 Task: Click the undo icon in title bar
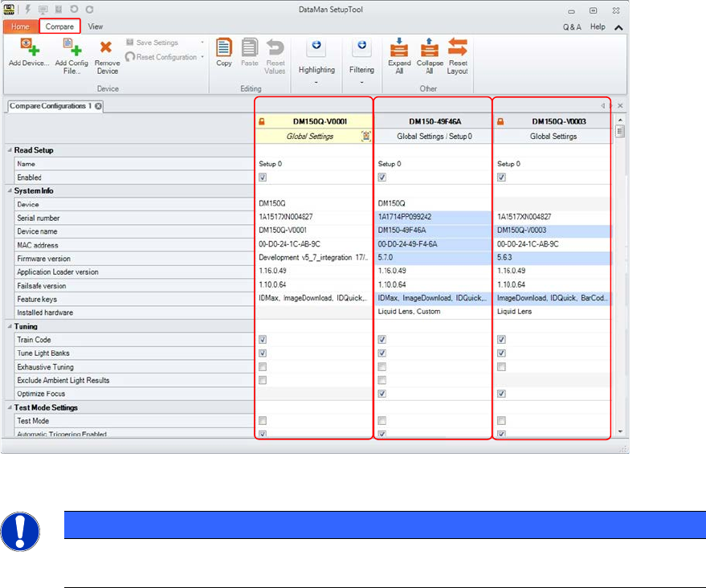pos(74,9)
